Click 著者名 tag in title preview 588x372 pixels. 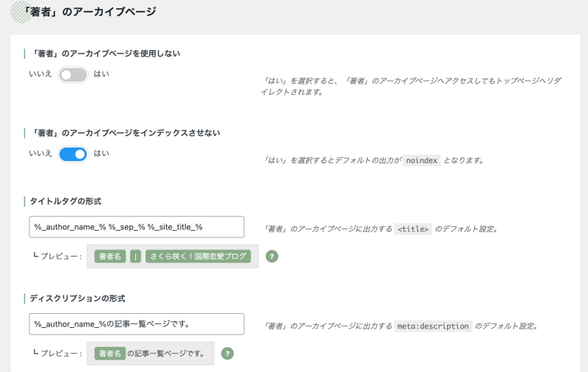(x=110, y=257)
